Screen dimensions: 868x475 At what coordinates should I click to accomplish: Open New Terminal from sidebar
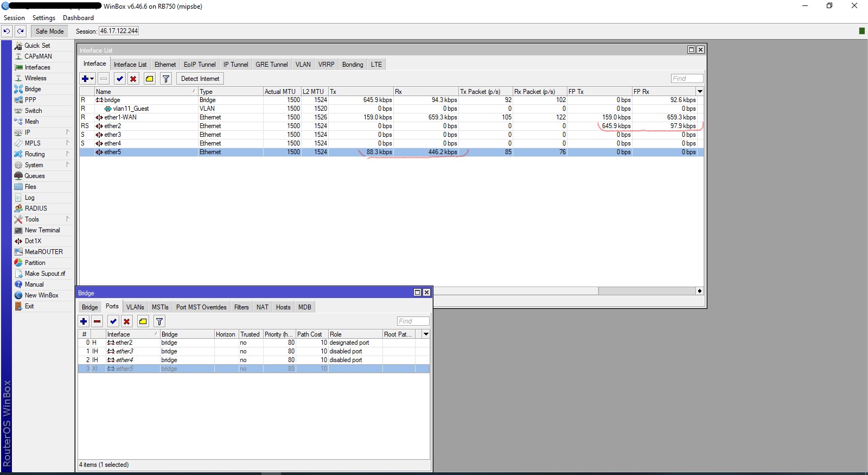pos(42,230)
